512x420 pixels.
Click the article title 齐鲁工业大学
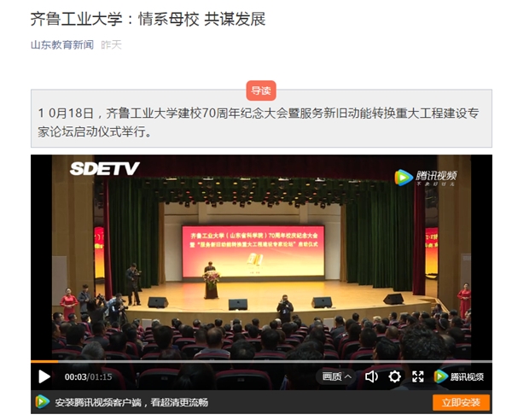(77, 19)
